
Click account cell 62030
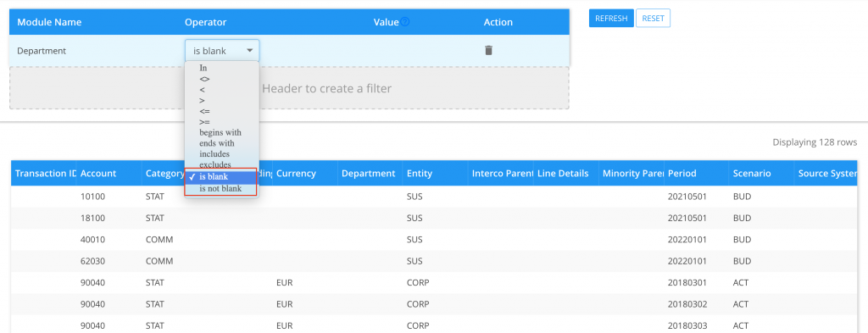92,261
